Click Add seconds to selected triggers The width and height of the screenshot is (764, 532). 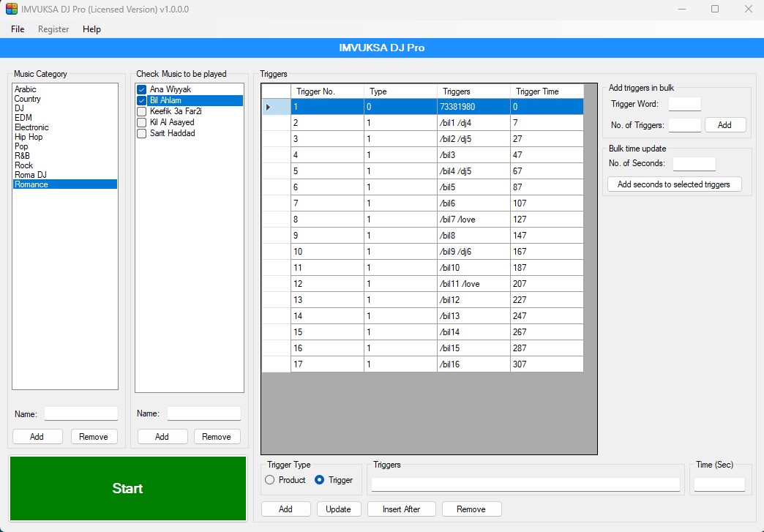[x=673, y=184]
